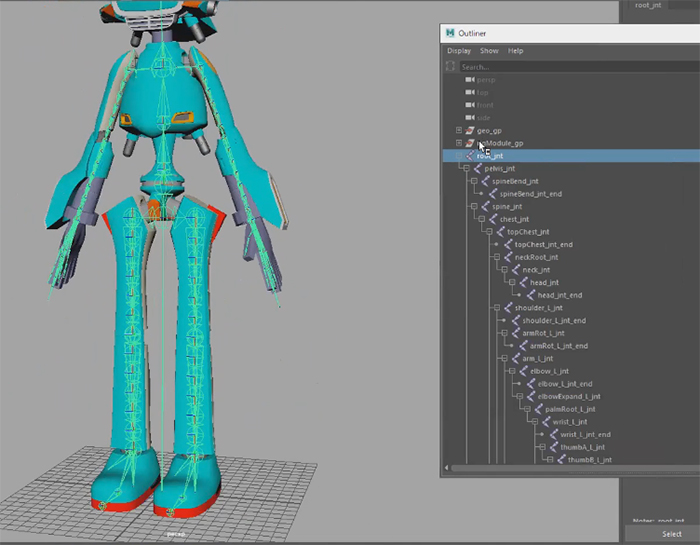This screenshot has width=700, height=545.
Task: Collapse the palmRoot_L_jnt branch
Action: click(x=527, y=409)
